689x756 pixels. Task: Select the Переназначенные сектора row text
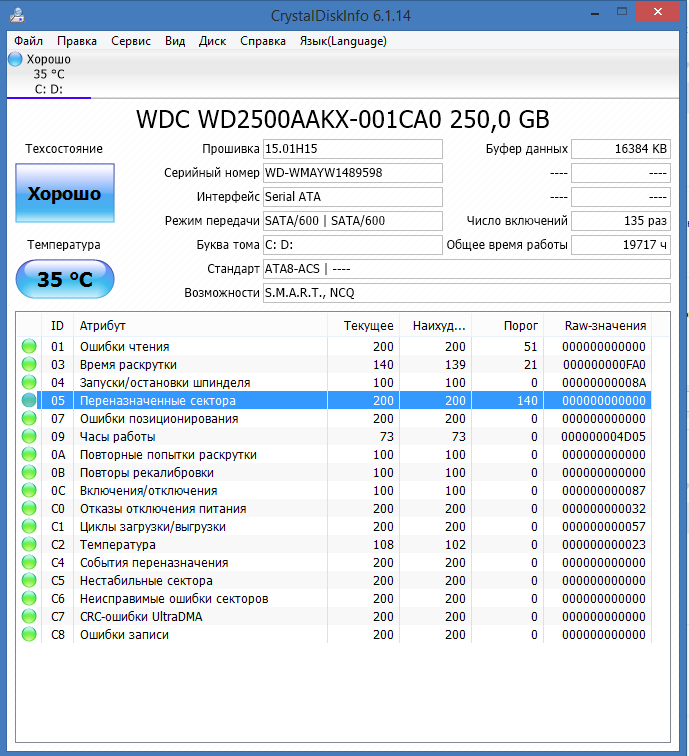(x=158, y=401)
